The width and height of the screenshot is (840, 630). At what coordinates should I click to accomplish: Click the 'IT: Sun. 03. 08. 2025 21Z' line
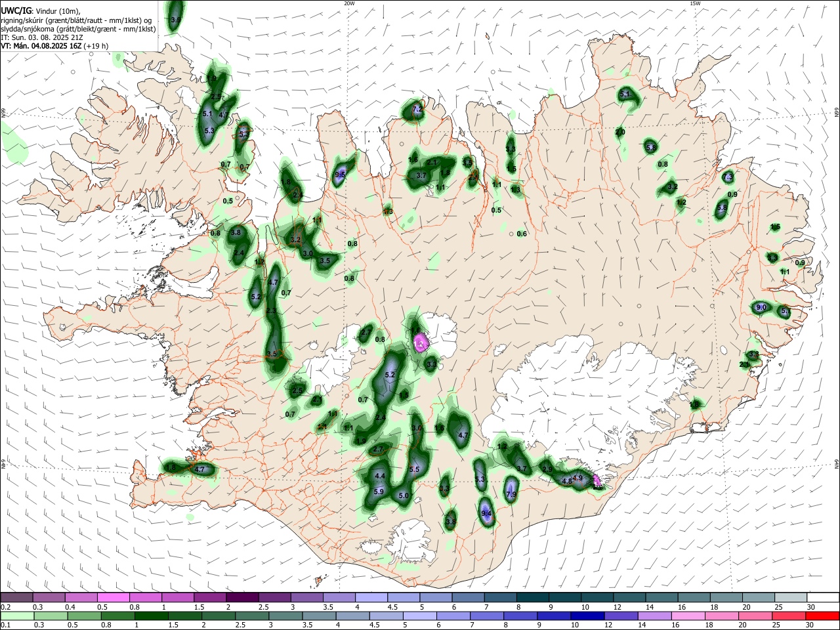(41, 37)
